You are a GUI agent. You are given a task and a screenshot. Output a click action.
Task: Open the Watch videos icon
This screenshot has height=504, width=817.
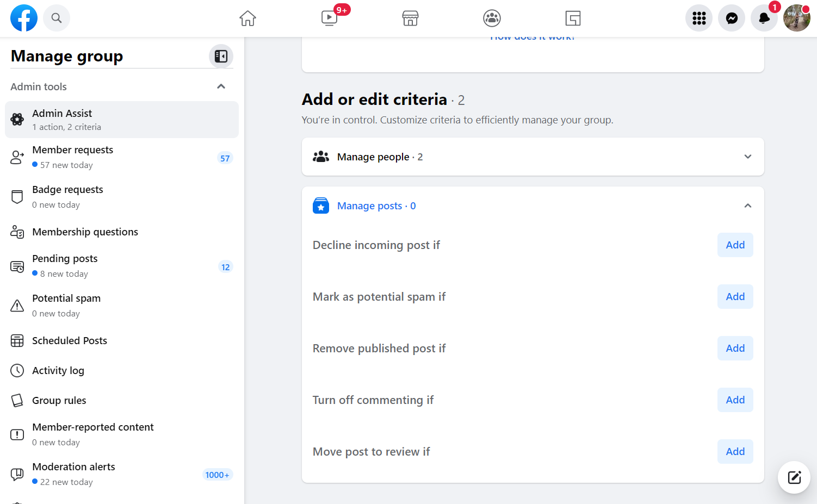(x=329, y=18)
